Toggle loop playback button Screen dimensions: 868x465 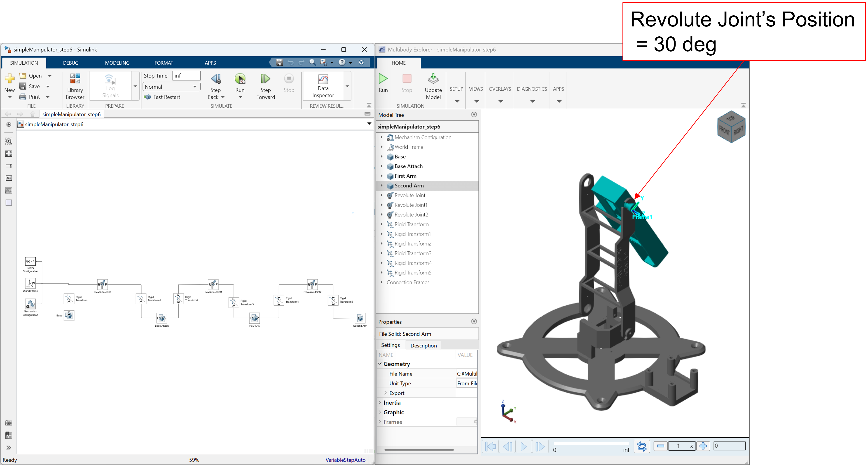(x=641, y=446)
